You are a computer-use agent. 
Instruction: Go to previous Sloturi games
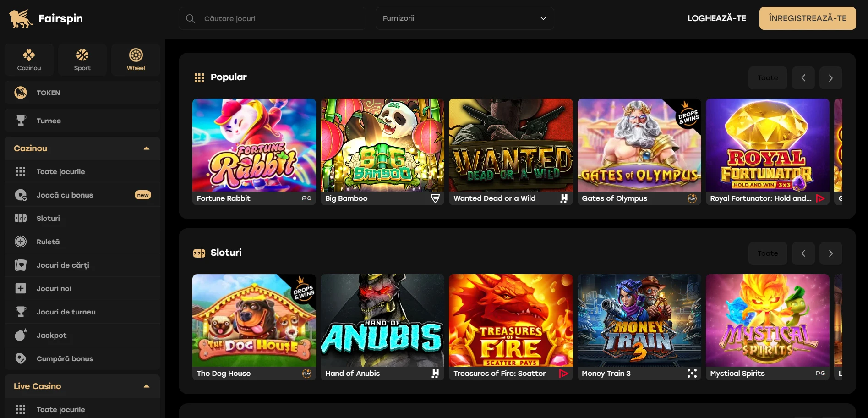point(803,253)
